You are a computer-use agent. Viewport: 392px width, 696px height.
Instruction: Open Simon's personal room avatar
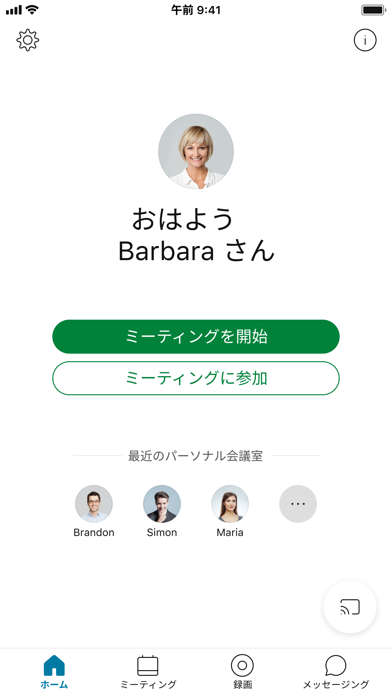162,504
